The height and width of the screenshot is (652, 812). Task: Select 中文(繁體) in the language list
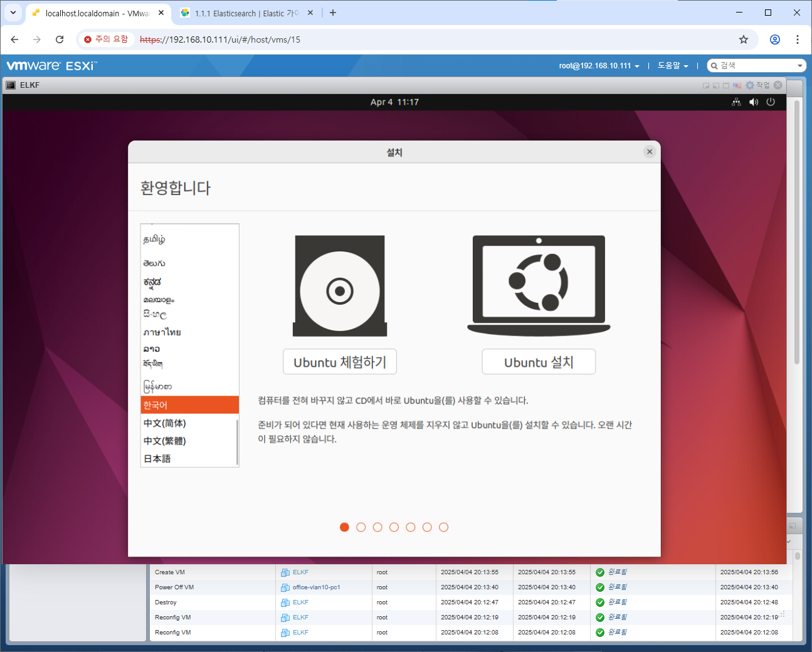point(189,441)
